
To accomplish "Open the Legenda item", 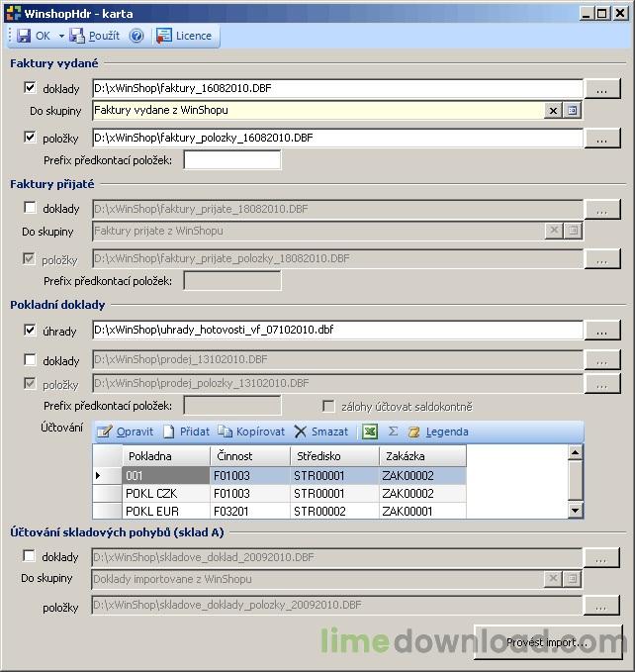I will tap(438, 432).
